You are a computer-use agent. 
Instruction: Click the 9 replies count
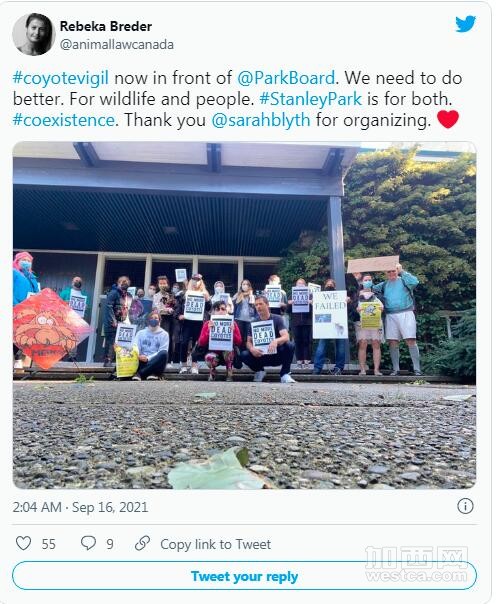[x=110, y=544]
